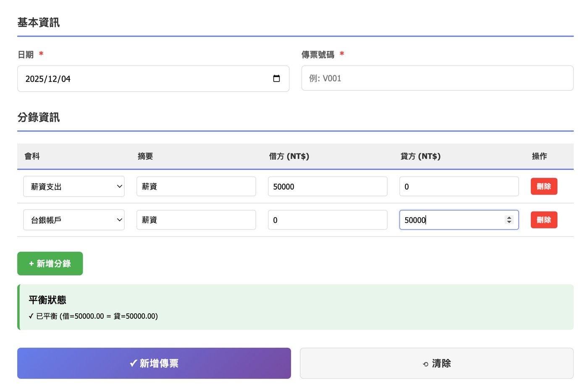Viewport: 588px width, 386px height.
Task: Clear the form using 清除
Action: [x=436, y=363]
